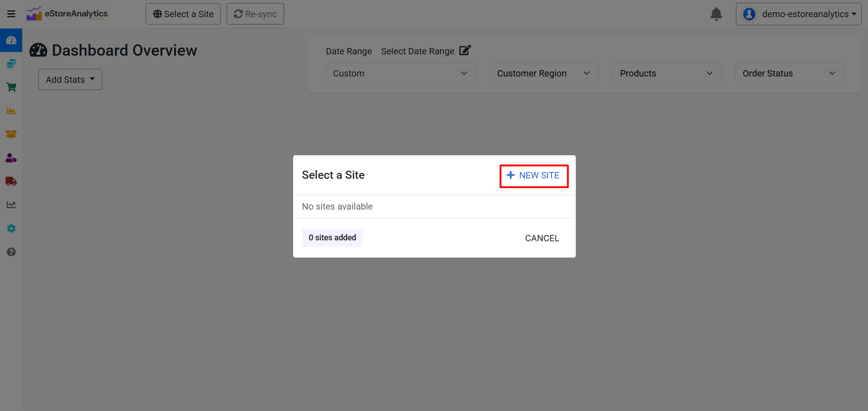Image resolution: width=868 pixels, height=411 pixels.
Task: Click the dashboard gauge sidebar icon
Action: click(x=11, y=40)
